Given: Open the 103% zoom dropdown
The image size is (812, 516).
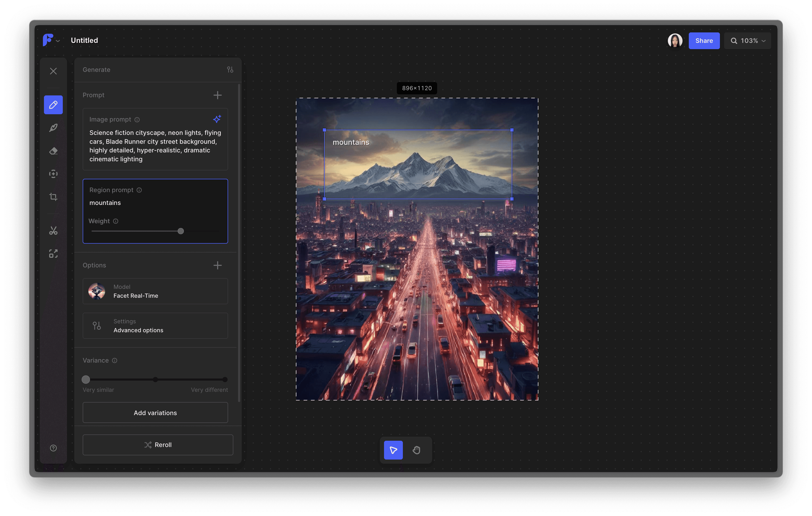Looking at the screenshot, I should [x=747, y=41].
